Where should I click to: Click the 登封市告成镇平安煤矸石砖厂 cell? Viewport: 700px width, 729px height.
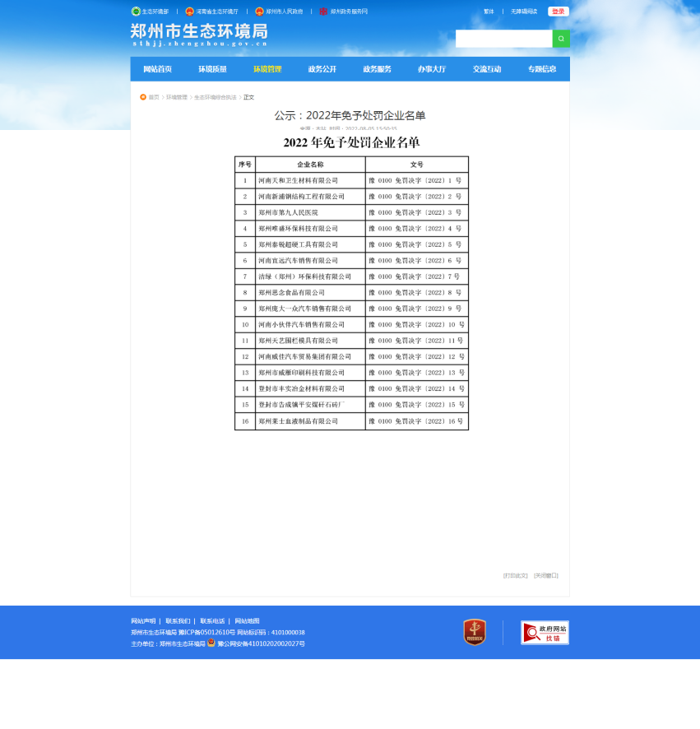tap(310, 405)
